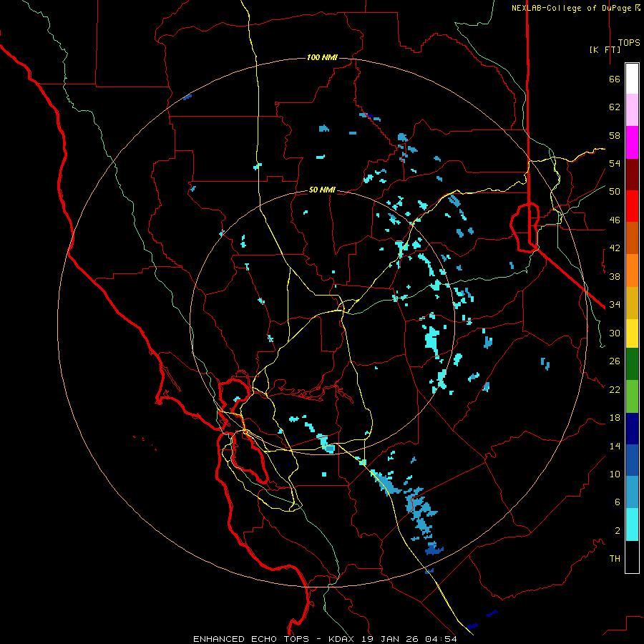Select the bright red legend band

(x=632, y=206)
